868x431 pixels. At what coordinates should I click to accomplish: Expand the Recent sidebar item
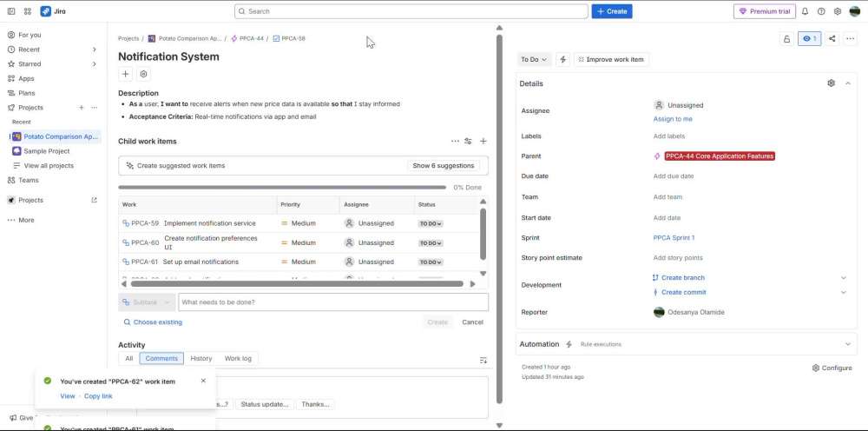pyautogui.click(x=94, y=50)
